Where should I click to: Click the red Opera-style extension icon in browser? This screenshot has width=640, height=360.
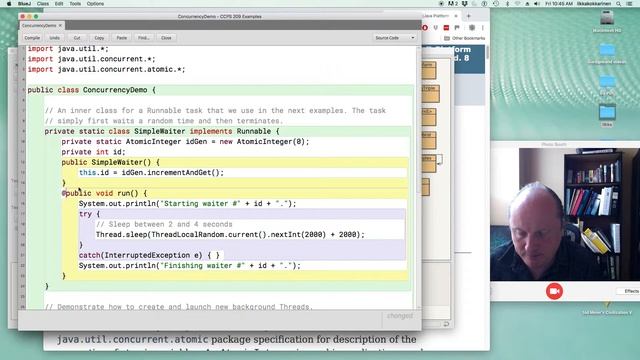point(425,27)
